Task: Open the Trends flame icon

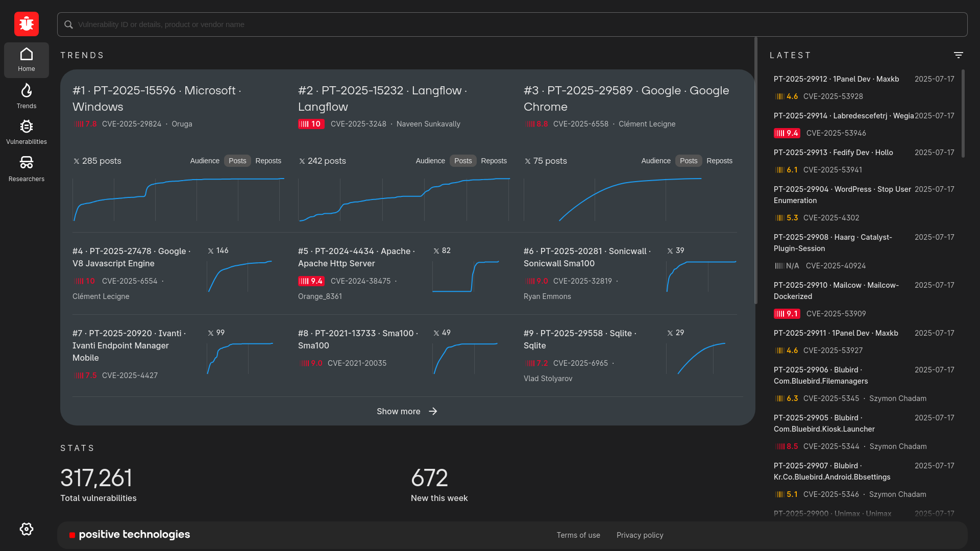Action: coord(27,91)
